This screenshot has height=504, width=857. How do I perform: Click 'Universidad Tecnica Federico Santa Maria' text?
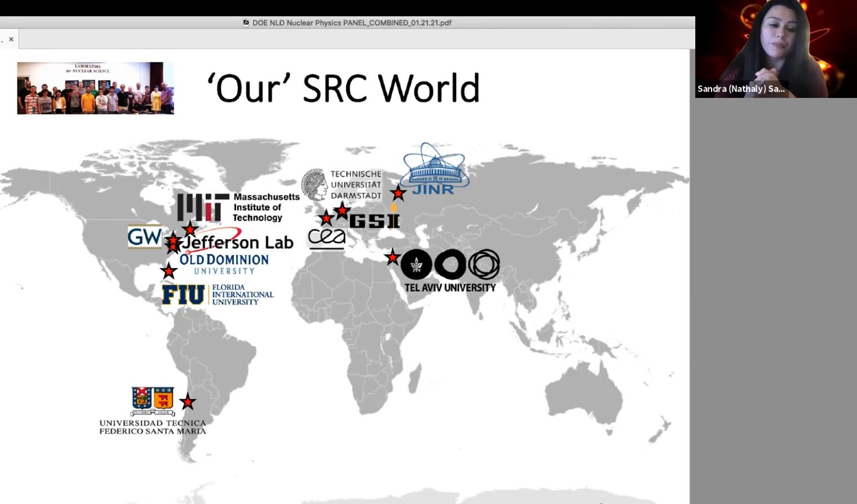tap(153, 427)
